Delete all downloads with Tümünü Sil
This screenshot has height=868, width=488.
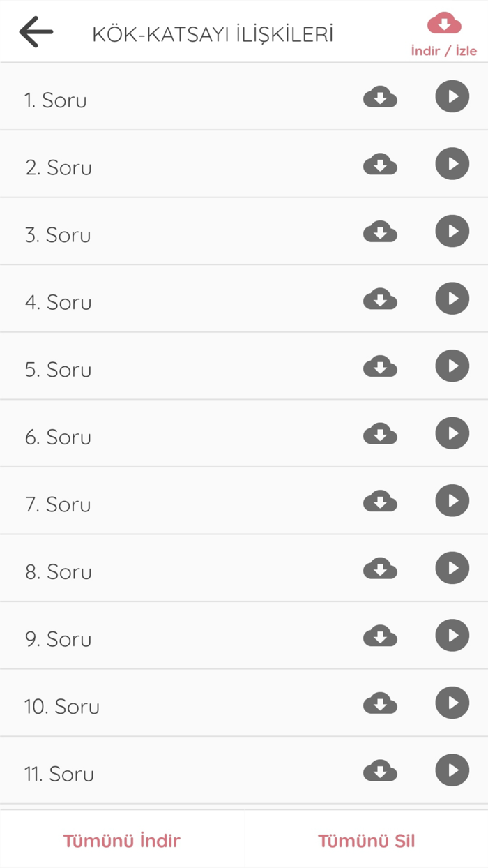[x=366, y=841]
